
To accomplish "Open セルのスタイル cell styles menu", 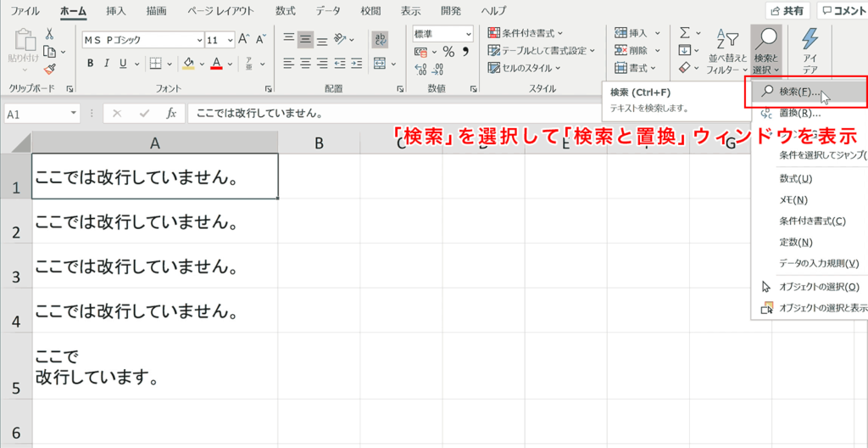I will pos(524,68).
